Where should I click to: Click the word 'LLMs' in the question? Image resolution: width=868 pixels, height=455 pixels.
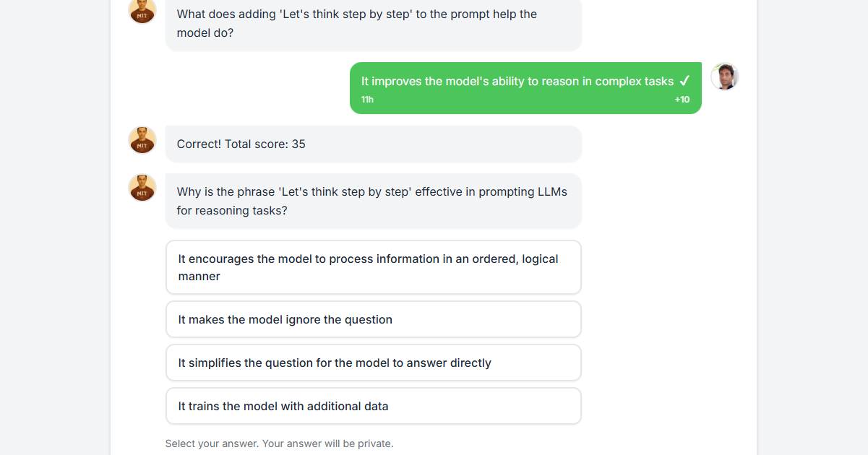(x=553, y=192)
